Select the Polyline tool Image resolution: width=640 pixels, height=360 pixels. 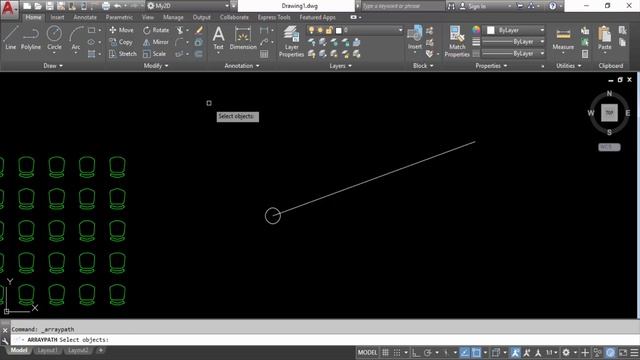click(31, 38)
